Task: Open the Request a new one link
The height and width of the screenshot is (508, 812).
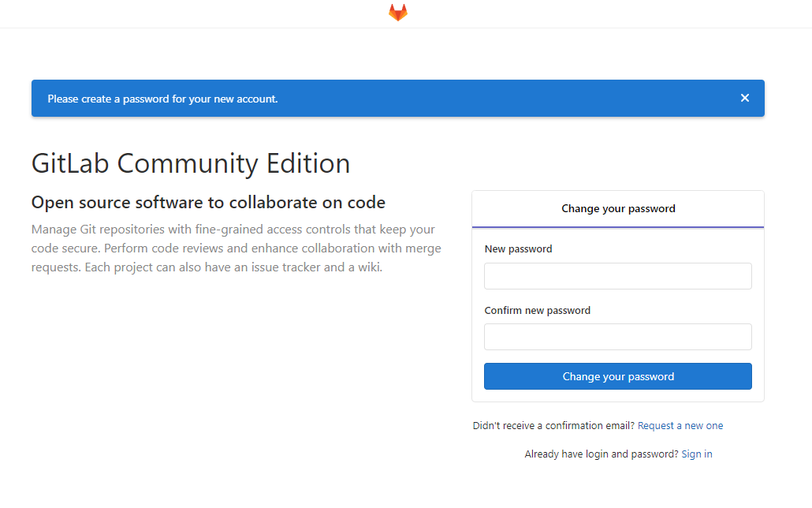Action: pyautogui.click(x=680, y=426)
